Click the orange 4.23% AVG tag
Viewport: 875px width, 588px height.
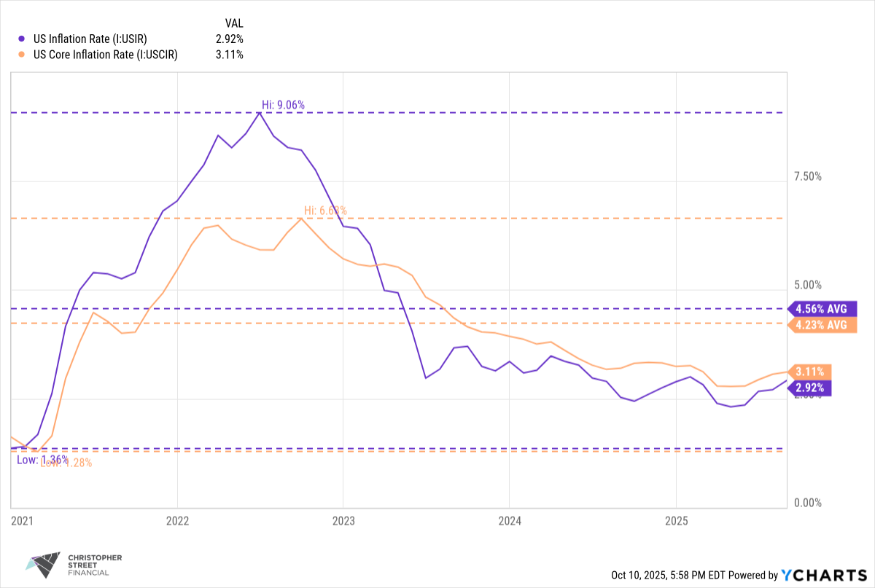pyautogui.click(x=821, y=325)
